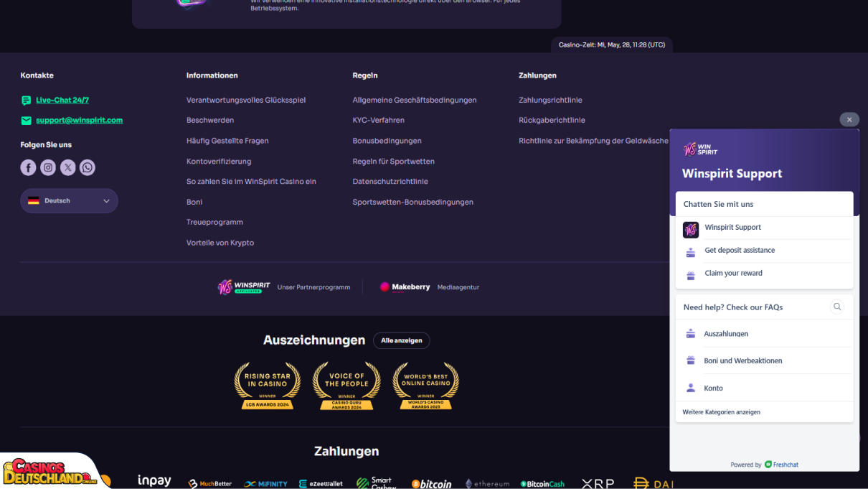Open the Instagram social icon
Viewport: 868px width, 489px height.
click(x=48, y=167)
